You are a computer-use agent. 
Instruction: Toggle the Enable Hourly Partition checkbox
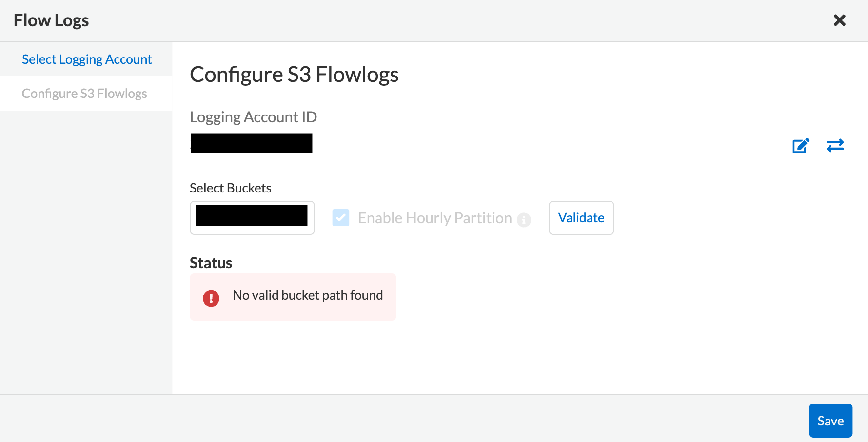click(x=341, y=218)
